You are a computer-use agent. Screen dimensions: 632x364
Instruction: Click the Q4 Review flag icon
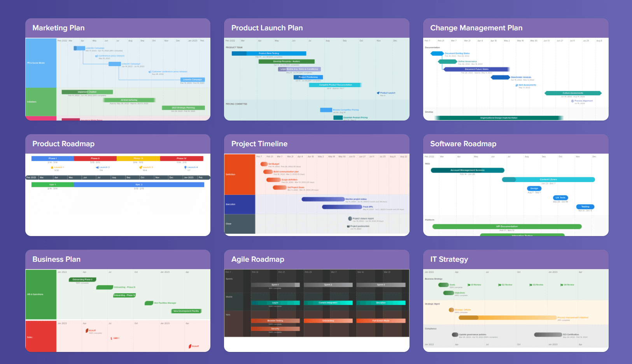coord(562,285)
